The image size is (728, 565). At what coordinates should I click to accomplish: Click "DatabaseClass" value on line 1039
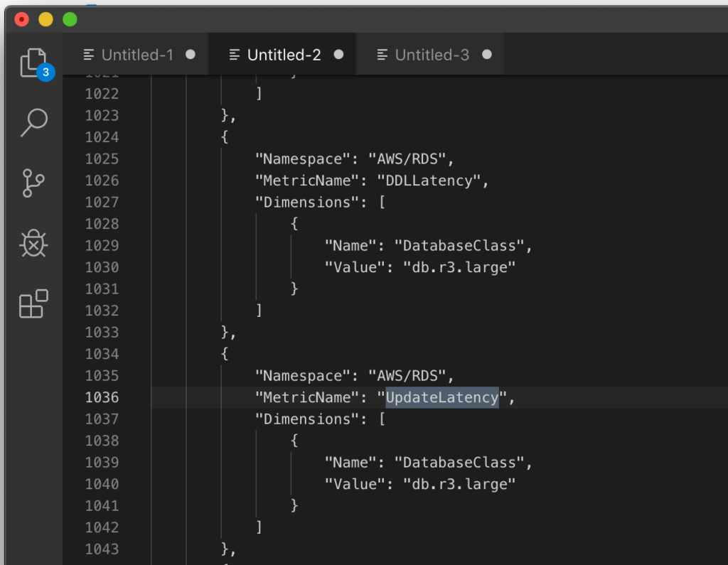click(x=459, y=463)
